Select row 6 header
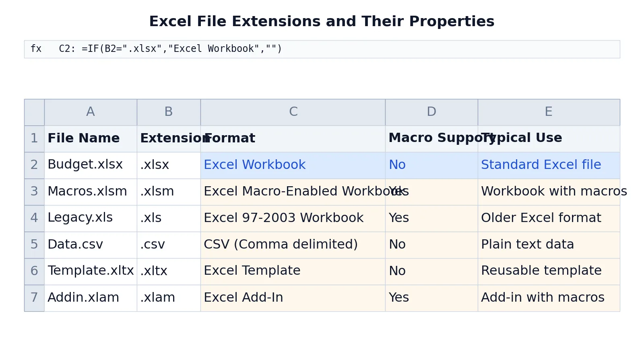 [34, 271]
